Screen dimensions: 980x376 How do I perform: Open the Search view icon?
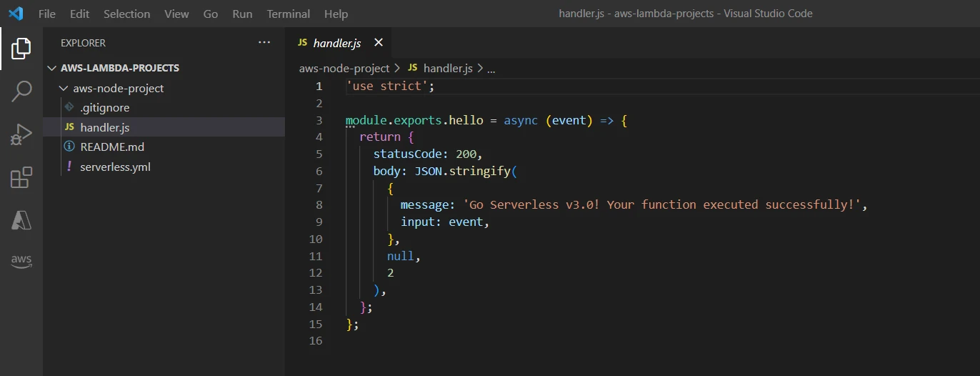pos(21,91)
